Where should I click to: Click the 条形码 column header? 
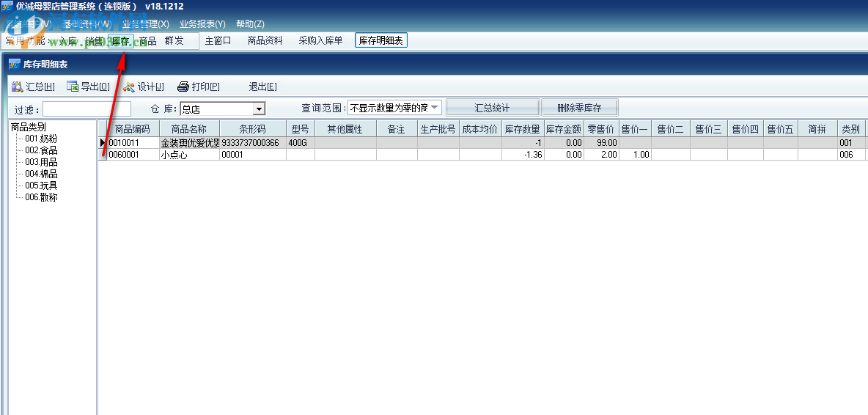pyautogui.click(x=252, y=129)
